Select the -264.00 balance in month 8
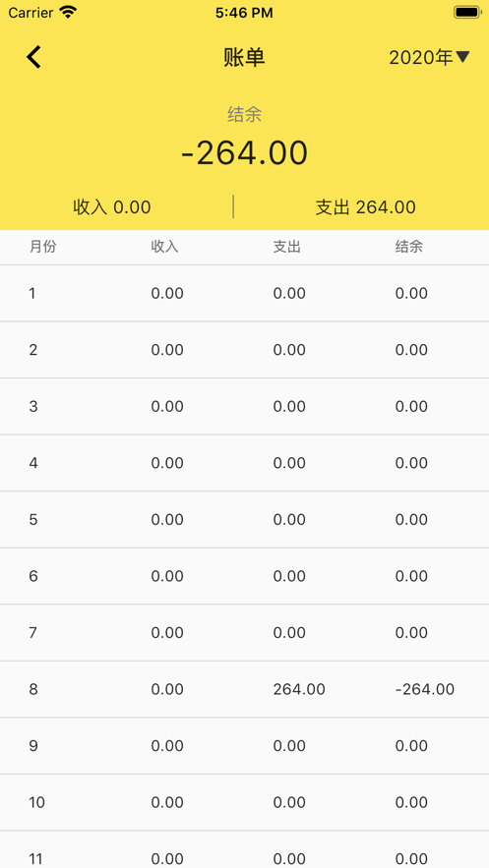The height and width of the screenshot is (868, 489). [x=425, y=689]
